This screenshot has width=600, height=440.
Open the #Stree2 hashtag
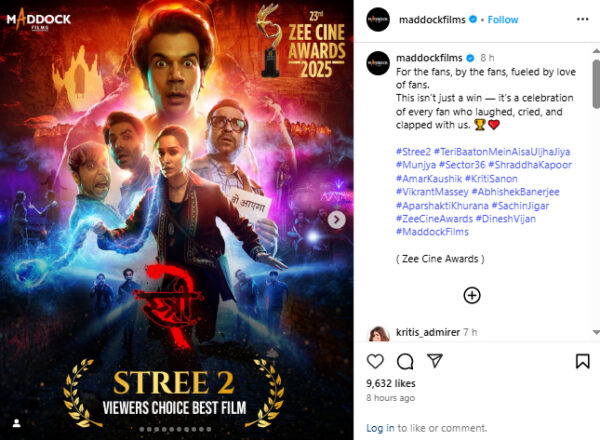click(x=413, y=152)
